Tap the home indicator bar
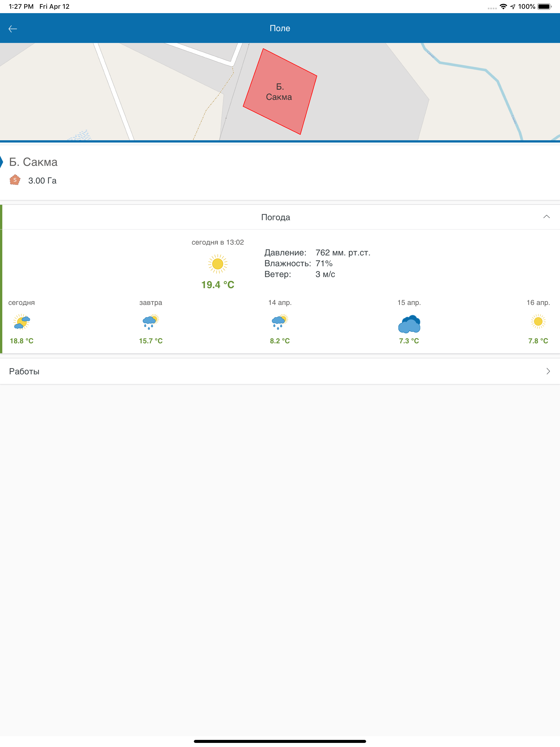 (280, 741)
